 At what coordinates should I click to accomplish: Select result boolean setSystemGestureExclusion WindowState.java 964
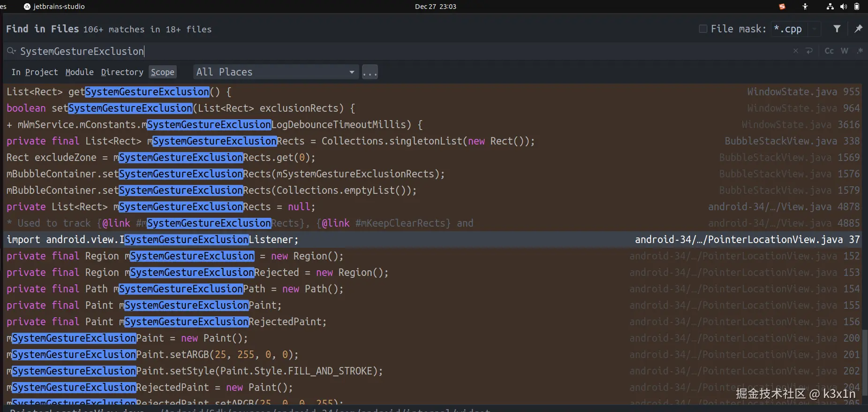[x=433, y=108]
